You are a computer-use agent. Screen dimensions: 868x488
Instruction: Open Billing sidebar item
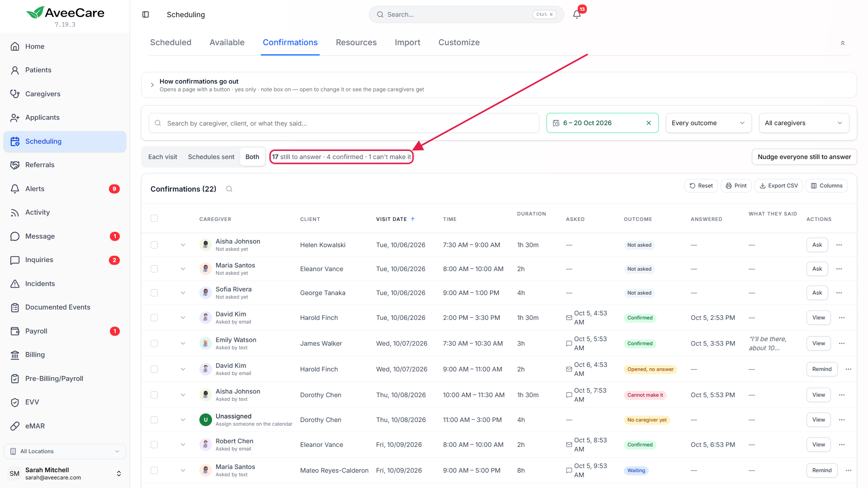(65, 355)
